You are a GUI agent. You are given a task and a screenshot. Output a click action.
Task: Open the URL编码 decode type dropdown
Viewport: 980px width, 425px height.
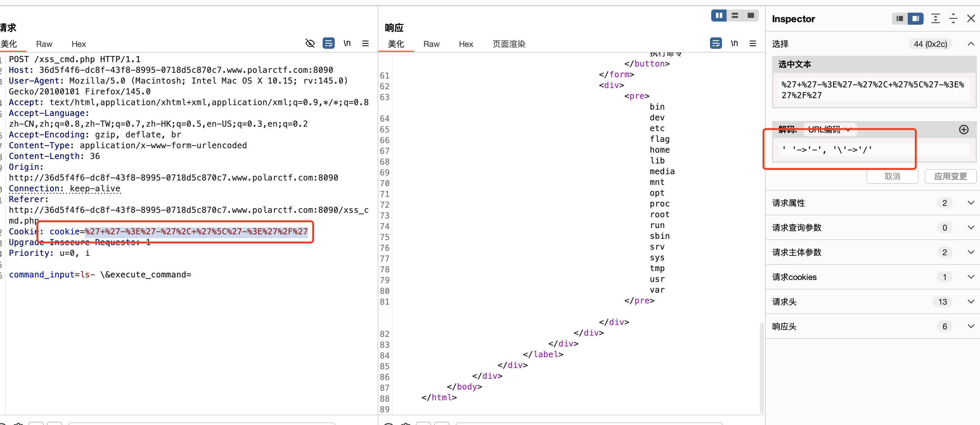829,130
